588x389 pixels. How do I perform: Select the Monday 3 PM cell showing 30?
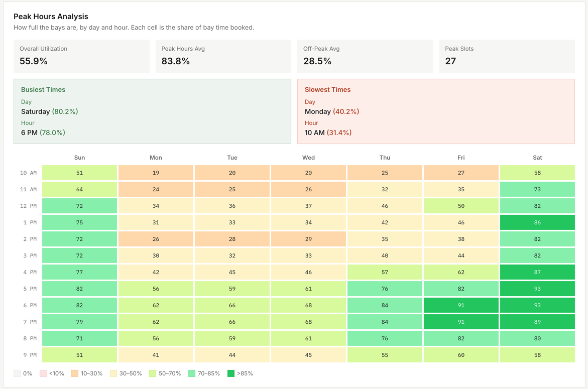click(x=156, y=255)
